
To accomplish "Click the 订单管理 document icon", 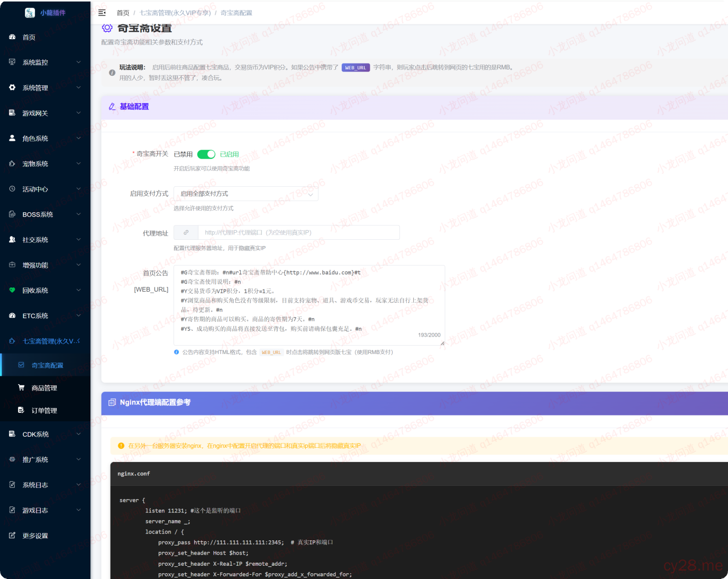I will click(x=21, y=410).
